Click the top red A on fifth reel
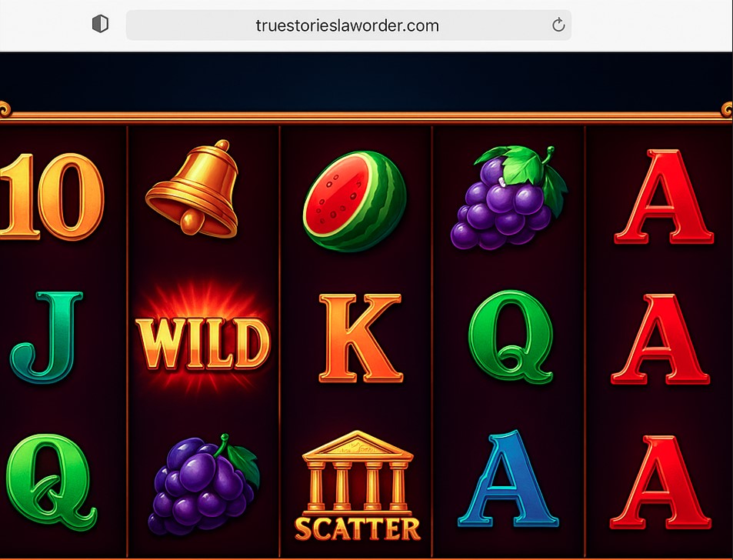Image resolution: width=733 pixels, height=560 pixels. click(664, 197)
